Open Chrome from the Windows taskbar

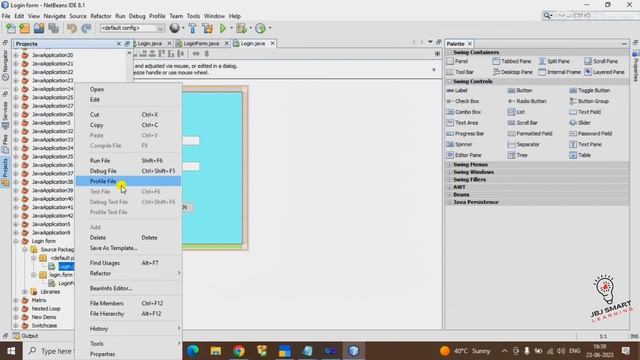239,351
